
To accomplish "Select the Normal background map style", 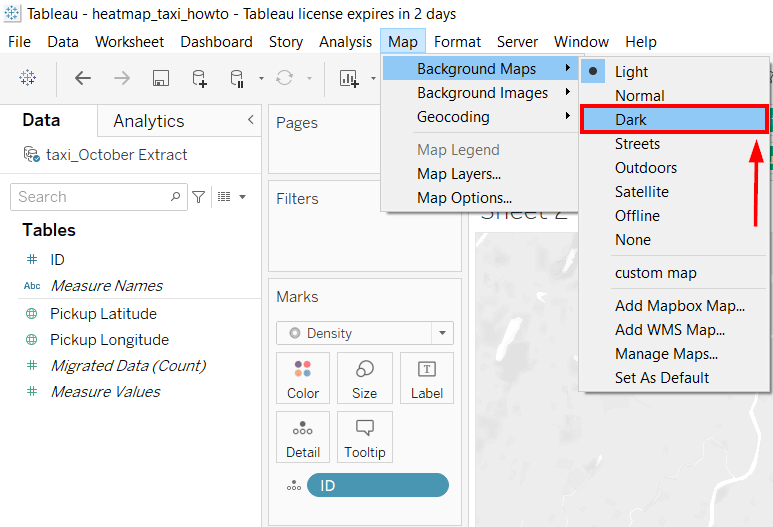I will (x=674, y=96).
